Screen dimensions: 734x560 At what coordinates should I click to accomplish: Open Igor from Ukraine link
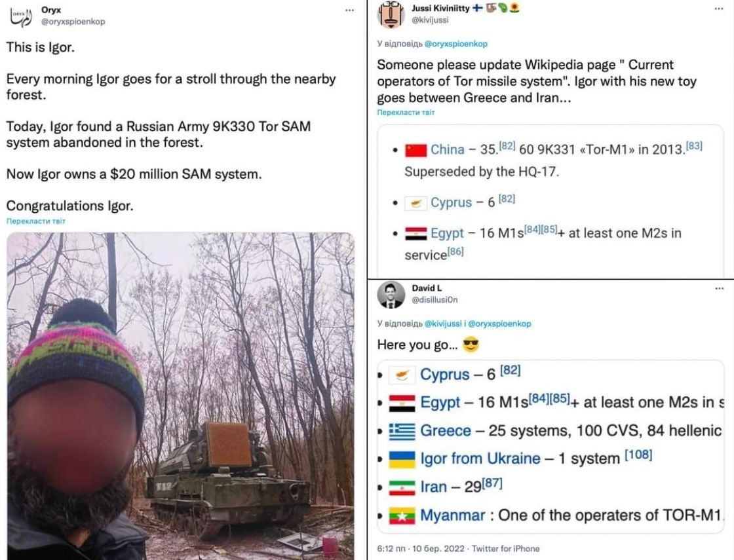(x=480, y=458)
